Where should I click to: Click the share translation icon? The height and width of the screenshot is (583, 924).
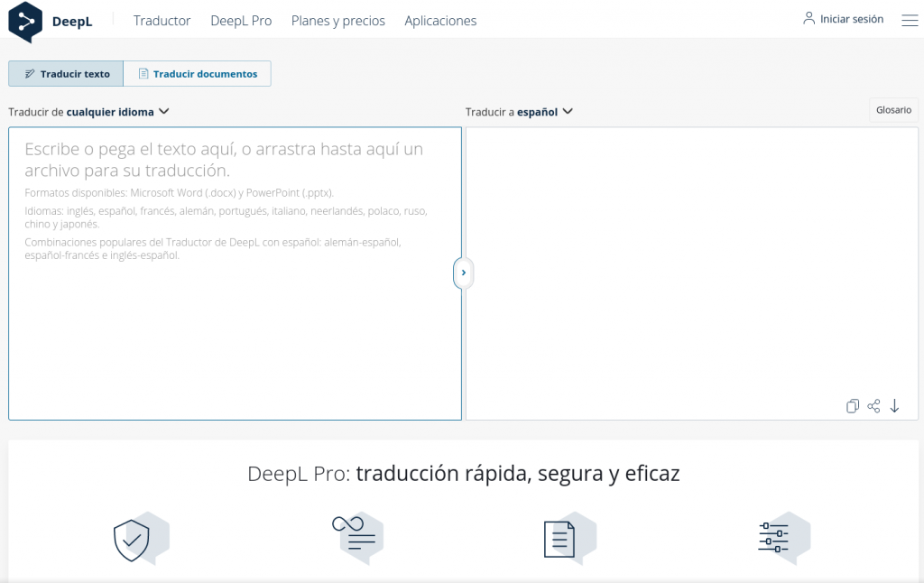click(873, 406)
